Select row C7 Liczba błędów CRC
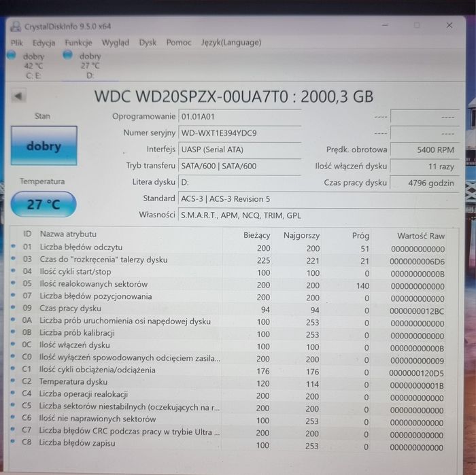 coord(228,432)
